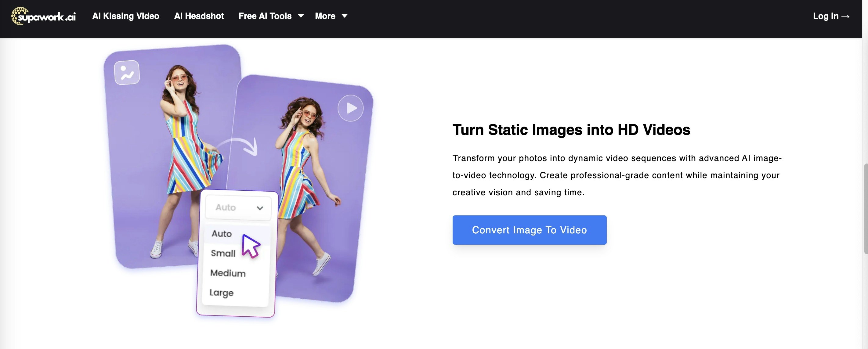Go to AI Headshot page
The width and height of the screenshot is (868, 349).
(x=199, y=16)
